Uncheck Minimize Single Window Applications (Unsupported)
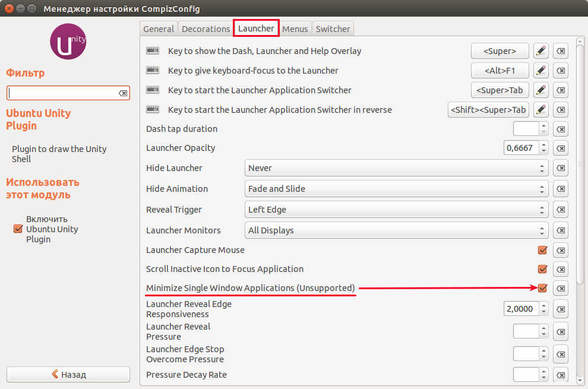This screenshot has width=588, height=389. coord(542,288)
